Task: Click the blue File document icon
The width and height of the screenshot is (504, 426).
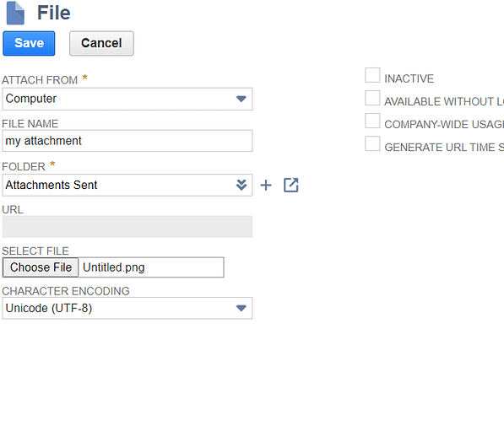Action: coord(15,13)
